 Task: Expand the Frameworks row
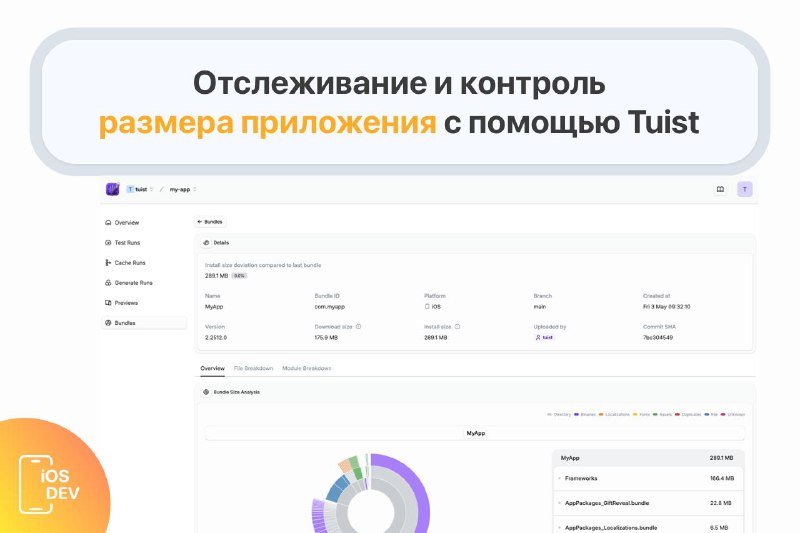click(648, 478)
